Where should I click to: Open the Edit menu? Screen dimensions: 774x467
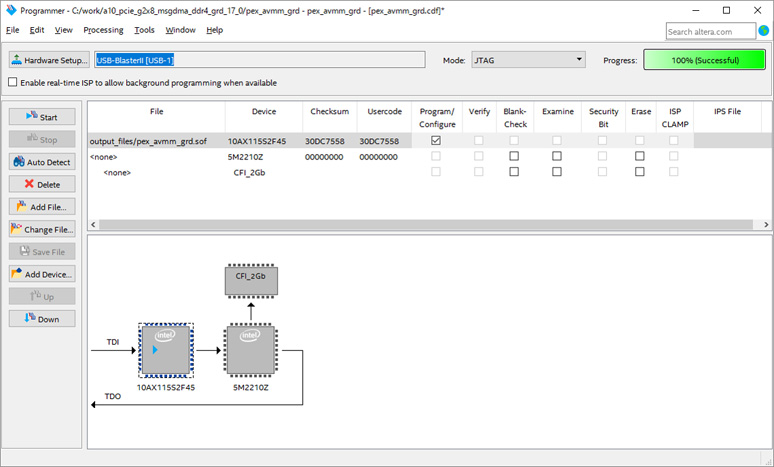pos(37,30)
